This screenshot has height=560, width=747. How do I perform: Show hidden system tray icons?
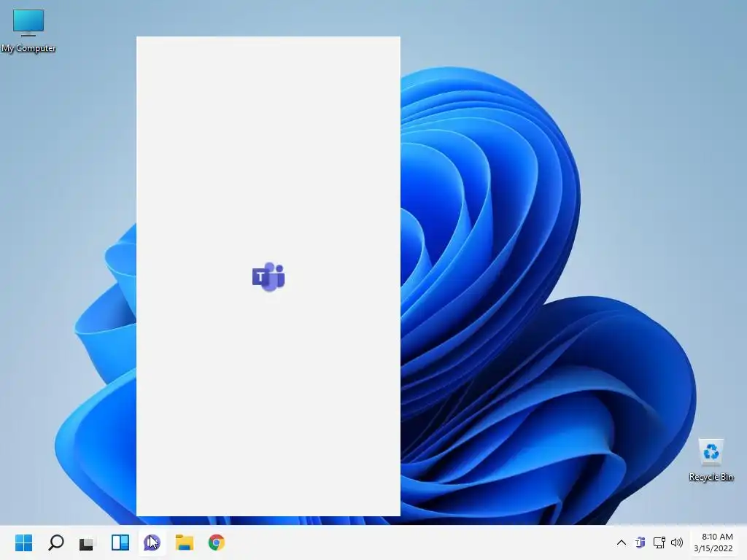point(622,542)
